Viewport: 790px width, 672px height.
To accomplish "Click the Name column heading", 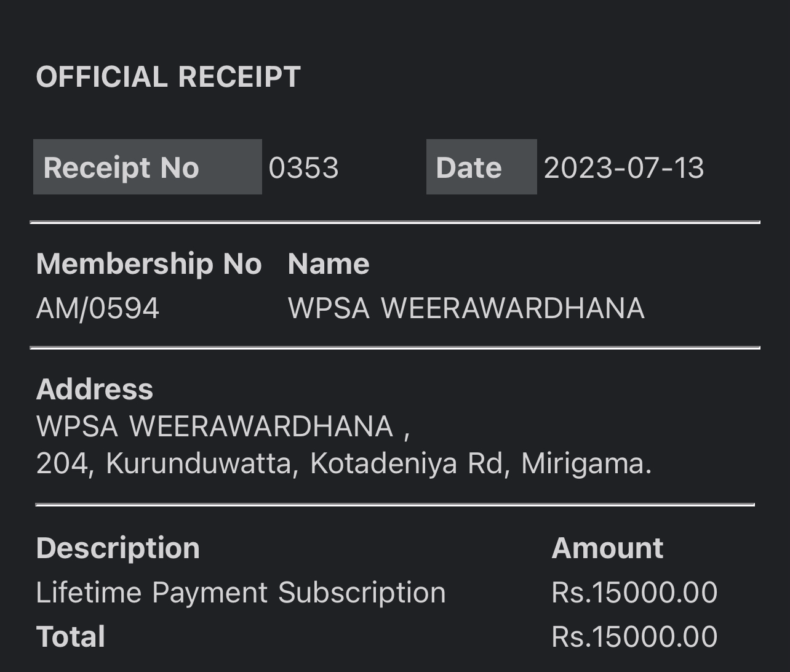I will [329, 264].
